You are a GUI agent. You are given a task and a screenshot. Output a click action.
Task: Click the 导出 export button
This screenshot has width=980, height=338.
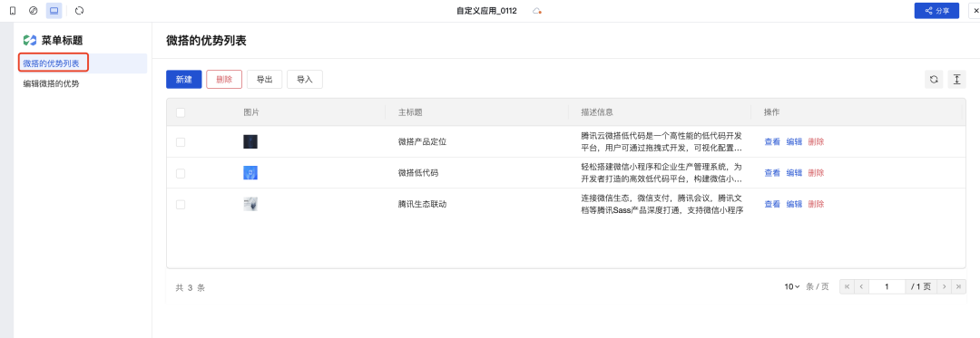click(x=264, y=79)
